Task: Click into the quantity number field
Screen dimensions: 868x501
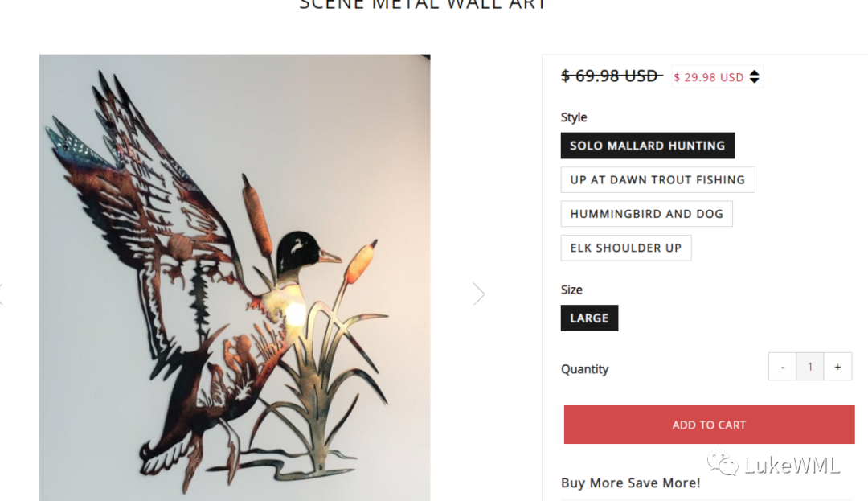Action: tap(810, 367)
